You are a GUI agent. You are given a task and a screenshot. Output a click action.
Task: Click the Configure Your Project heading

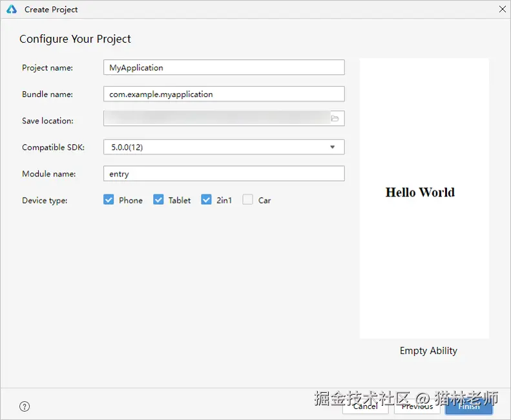(x=75, y=39)
